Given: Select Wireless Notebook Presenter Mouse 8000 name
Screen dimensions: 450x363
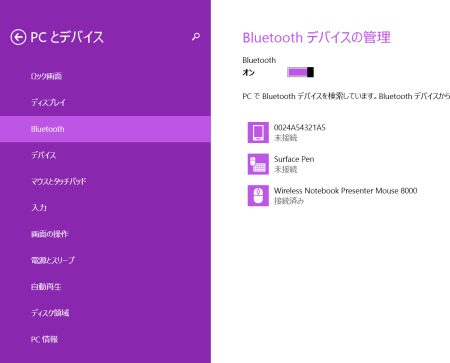Looking at the screenshot, I should click(345, 191).
